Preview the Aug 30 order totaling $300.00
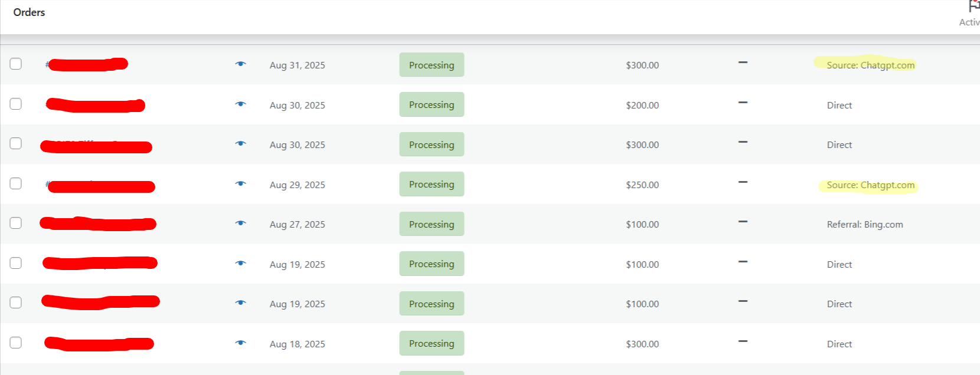The width and height of the screenshot is (980, 375). (240, 144)
